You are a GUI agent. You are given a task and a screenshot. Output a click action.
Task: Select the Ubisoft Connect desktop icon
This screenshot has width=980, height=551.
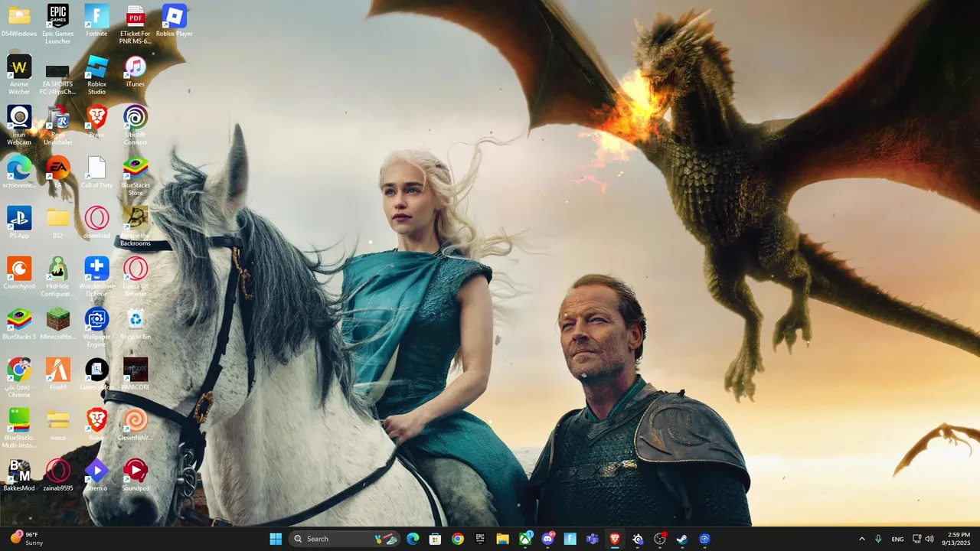coord(135,125)
